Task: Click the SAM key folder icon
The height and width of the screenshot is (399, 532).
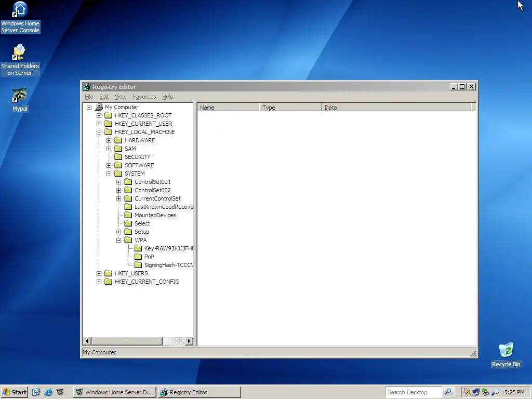Action: 118,149
